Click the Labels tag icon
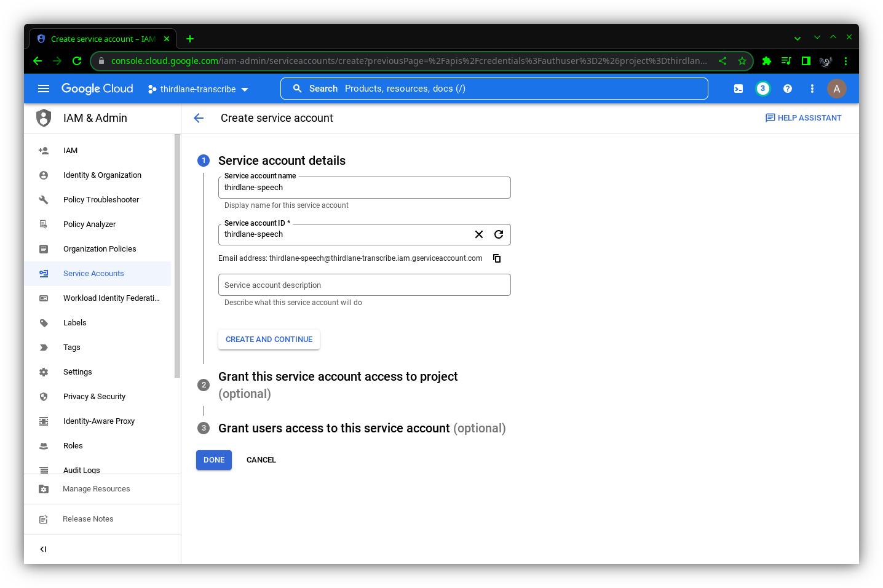The height and width of the screenshot is (588, 883). pyautogui.click(x=44, y=323)
